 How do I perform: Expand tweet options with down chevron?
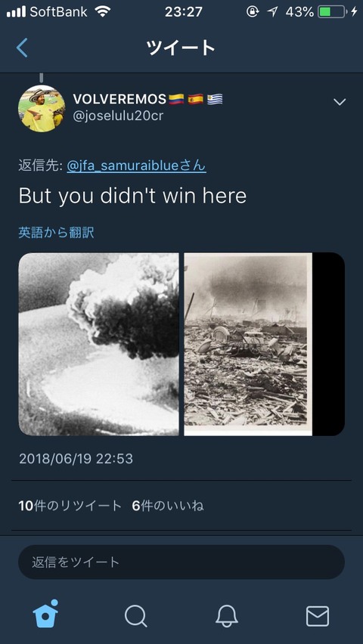click(340, 102)
